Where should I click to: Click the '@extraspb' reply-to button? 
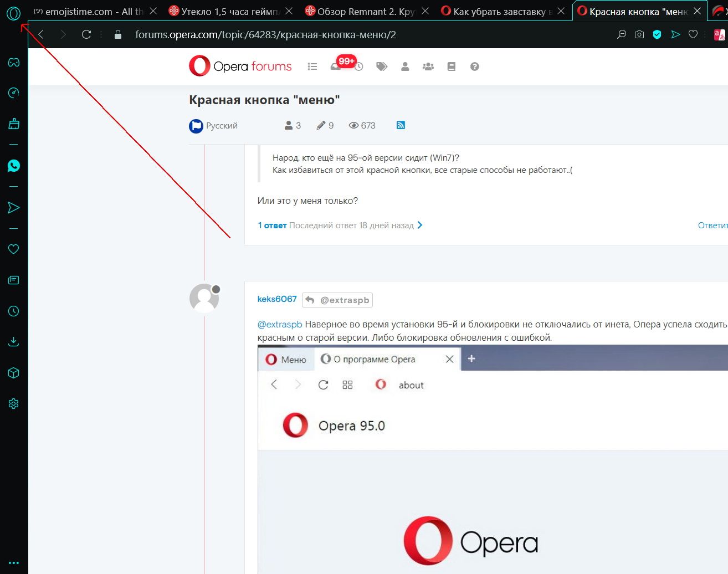[x=337, y=300]
